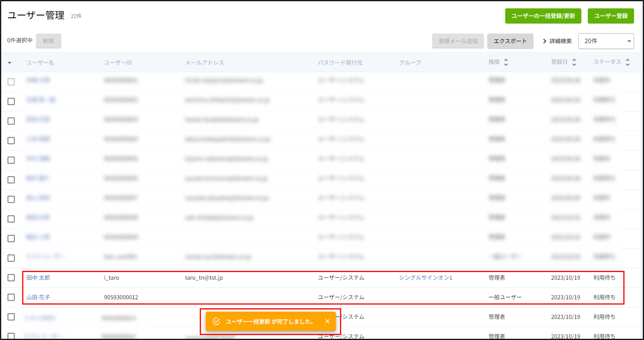Click check icon in completion toast
Image resolution: width=644 pixels, height=340 pixels.
click(x=216, y=321)
